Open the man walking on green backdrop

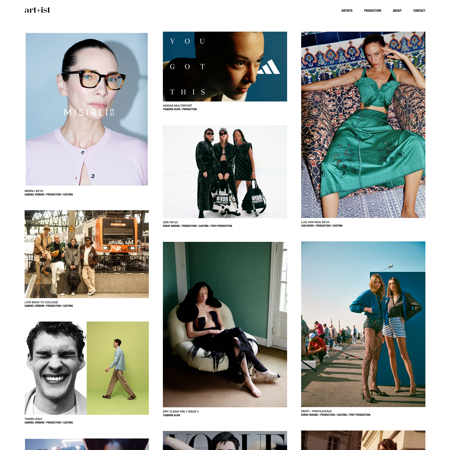pyautogui.click(x=118, y=368)
